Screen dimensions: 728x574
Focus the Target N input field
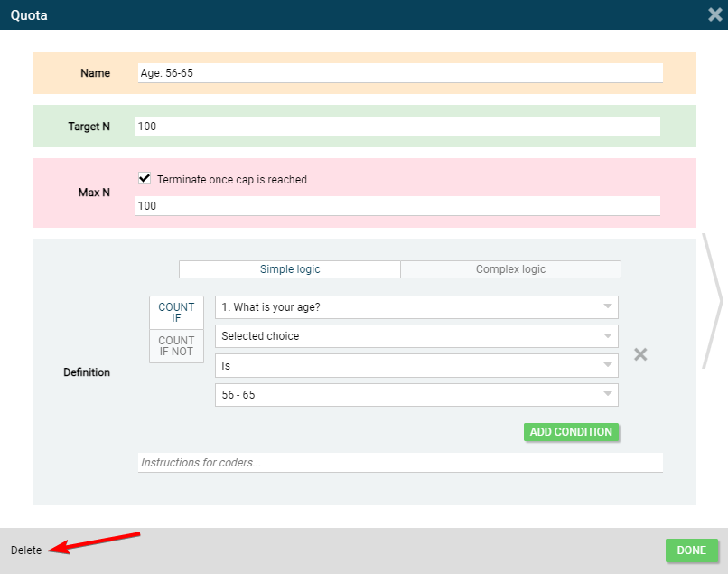(x=397, y=127)
